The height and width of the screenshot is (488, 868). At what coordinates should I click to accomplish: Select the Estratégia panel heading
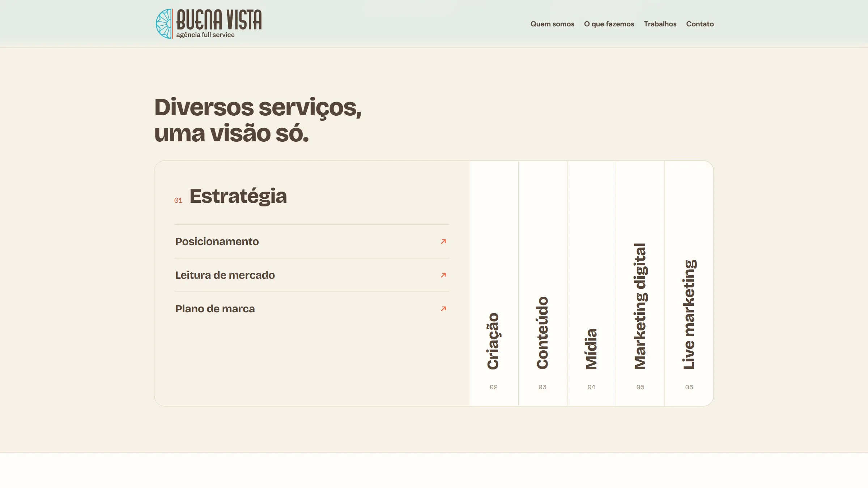click(238, 196)
